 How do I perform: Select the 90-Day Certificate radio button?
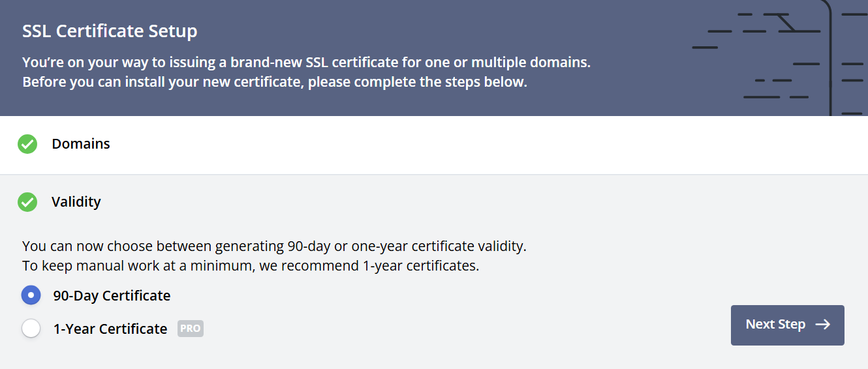click(31, 295)
